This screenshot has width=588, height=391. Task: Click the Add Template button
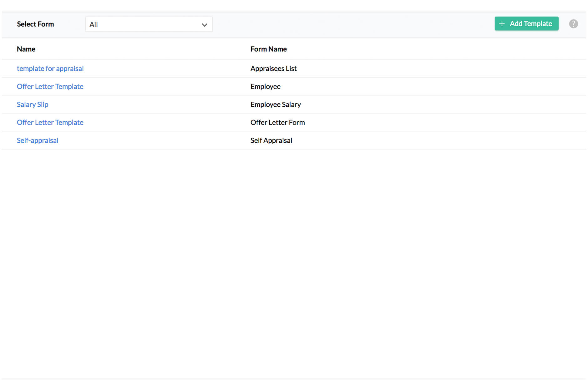(526, 23)
